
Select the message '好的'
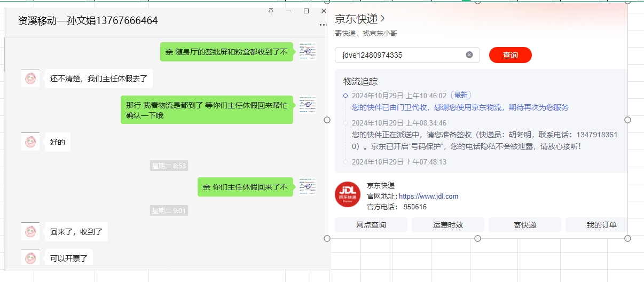click(x=57, y=142)
